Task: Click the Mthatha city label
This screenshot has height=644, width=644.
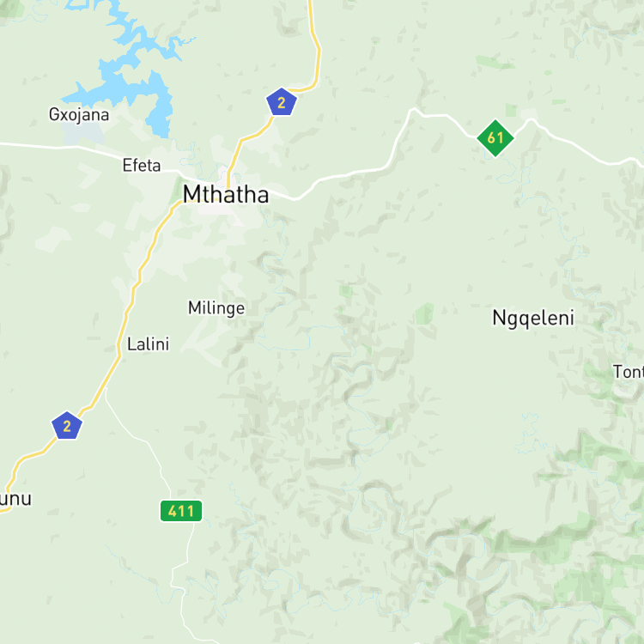Action: point(226,194)
